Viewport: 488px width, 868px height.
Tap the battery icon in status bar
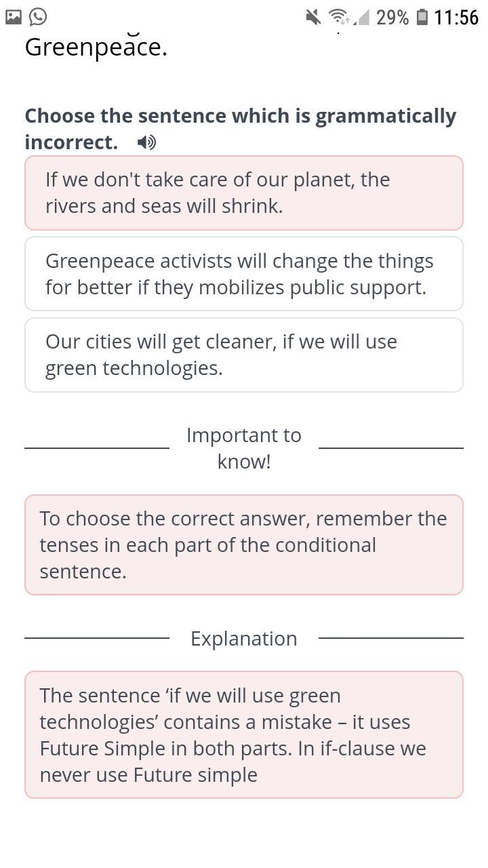click(x=422, y=17)
